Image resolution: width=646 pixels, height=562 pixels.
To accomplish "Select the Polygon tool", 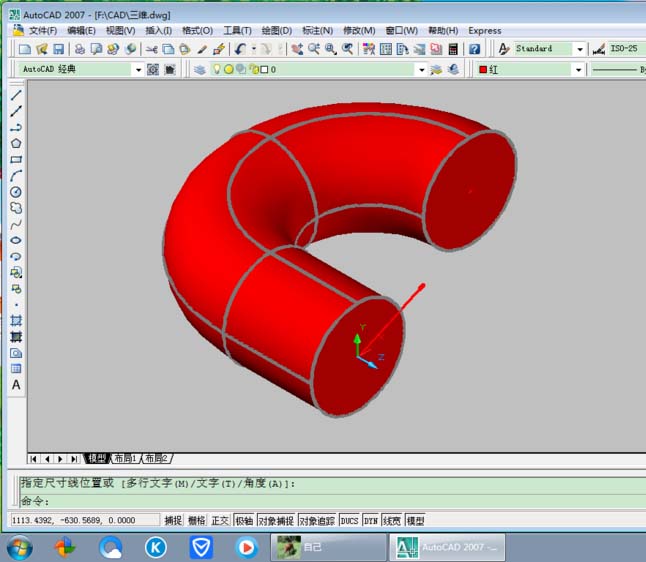I will pyautogui.click(x=16, y=143).
